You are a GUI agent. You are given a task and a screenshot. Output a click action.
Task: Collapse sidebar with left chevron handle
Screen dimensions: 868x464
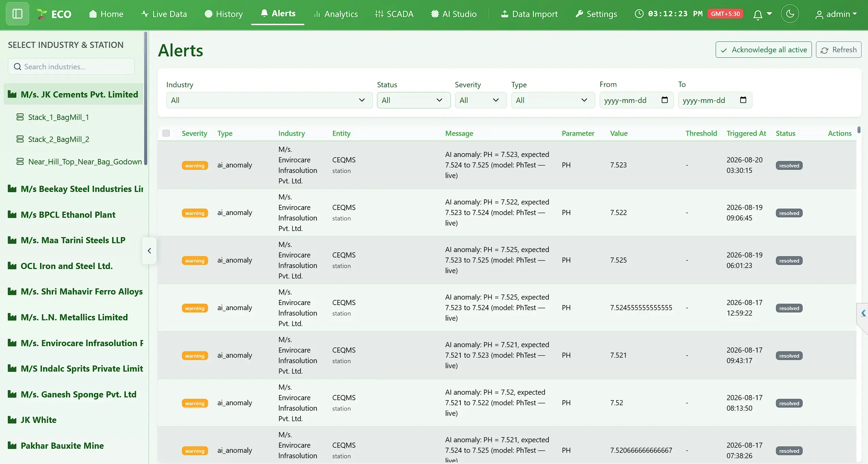149,251
